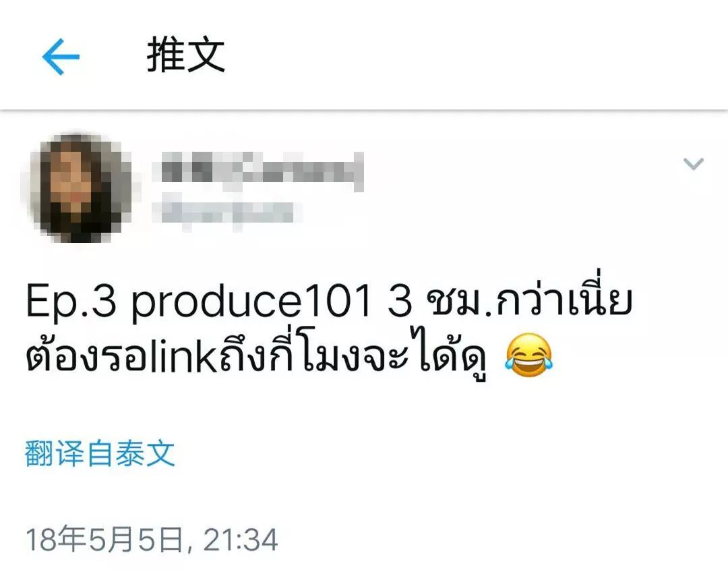This screenshot has height=570, width=728.
Task: Select the Ep.3 text in tweet
Action: pyautogui.click(x=71, y=301)
